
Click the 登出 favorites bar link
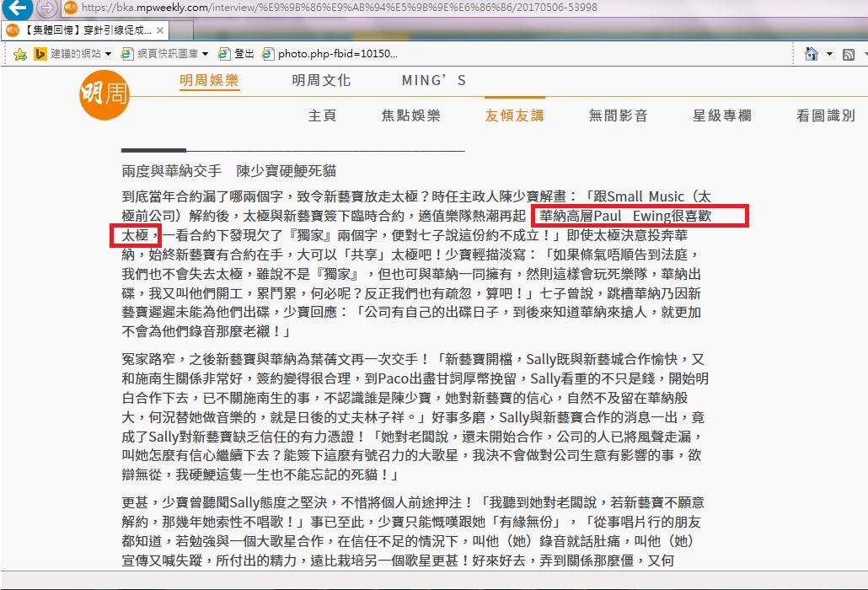[236, 54]
